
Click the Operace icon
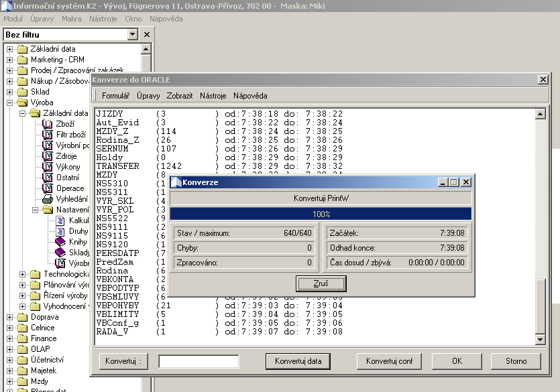(x=47, y=188)
